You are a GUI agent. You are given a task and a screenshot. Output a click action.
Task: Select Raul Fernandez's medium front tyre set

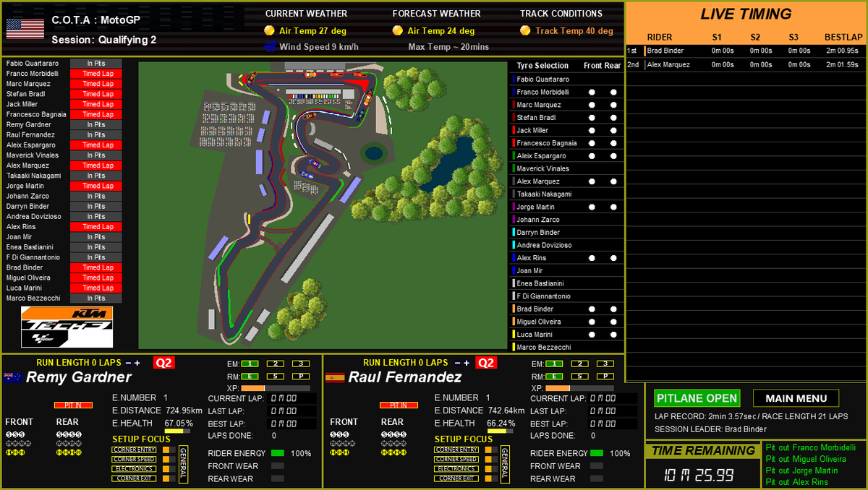[343, 443]
